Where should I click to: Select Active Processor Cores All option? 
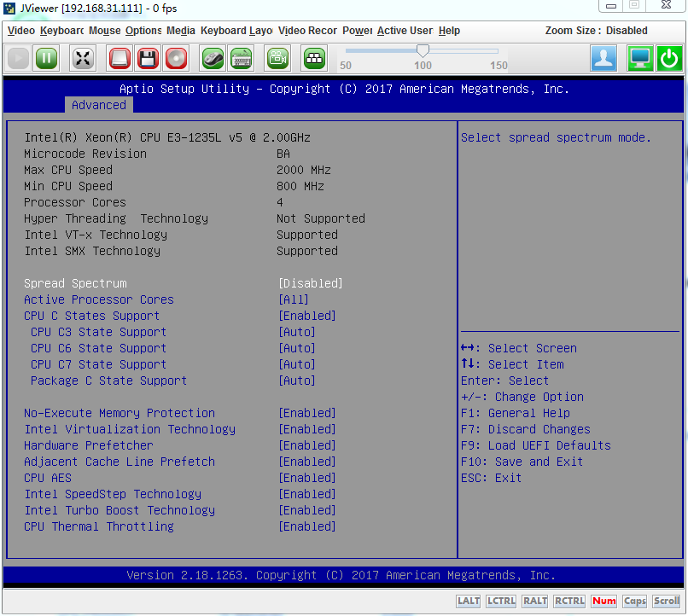tap(294, 299)
